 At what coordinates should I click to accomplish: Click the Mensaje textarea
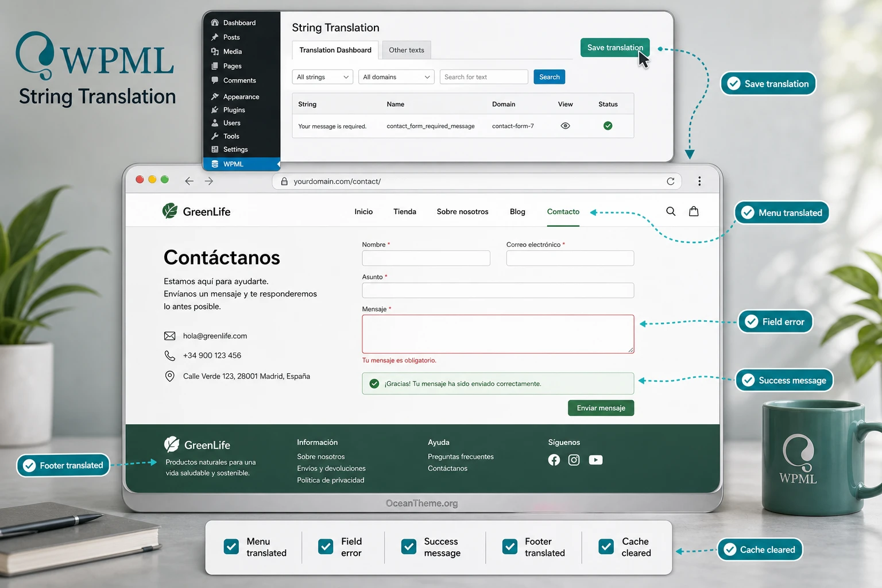[x=498, y=334]
